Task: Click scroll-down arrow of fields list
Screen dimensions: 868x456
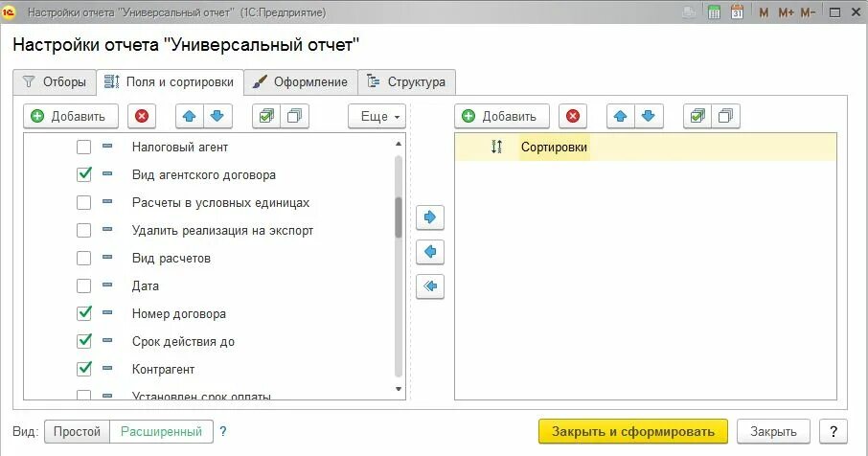Action: pos(399,389)
